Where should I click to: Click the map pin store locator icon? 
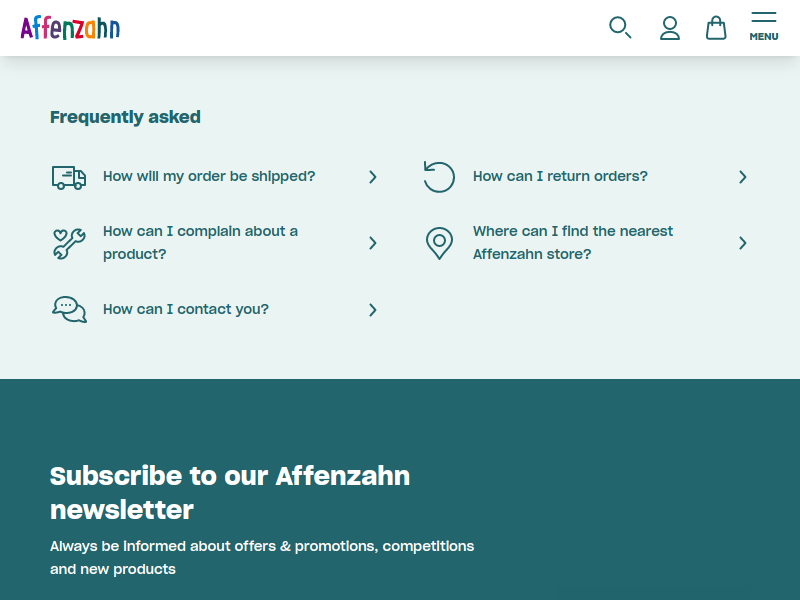(x=439, y=243)
